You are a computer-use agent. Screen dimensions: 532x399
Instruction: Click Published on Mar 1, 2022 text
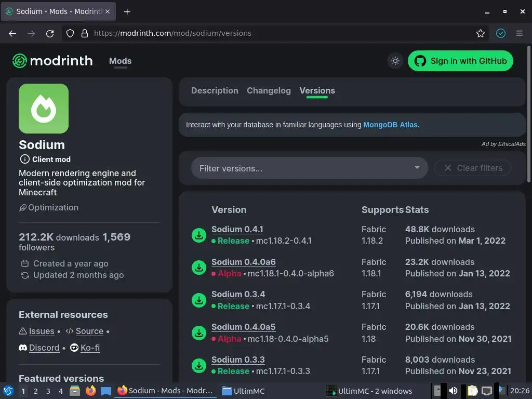(x=455, y=241)
